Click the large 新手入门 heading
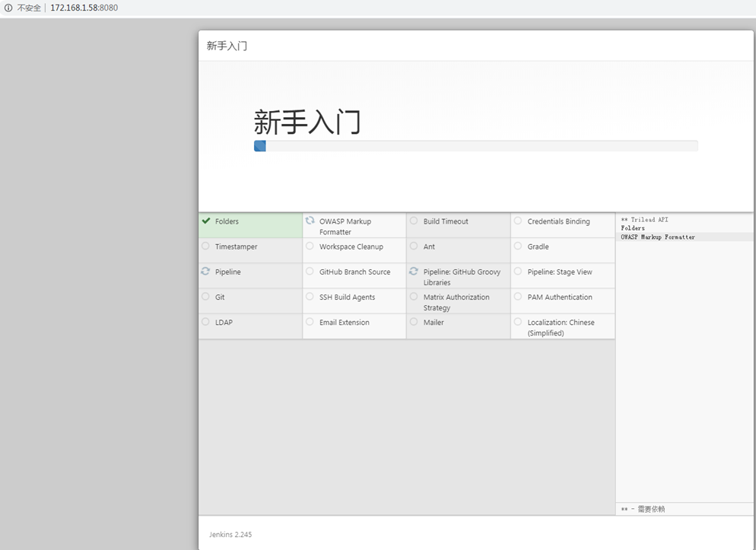This screenshot has width=756, height=550. coord(307,122)
